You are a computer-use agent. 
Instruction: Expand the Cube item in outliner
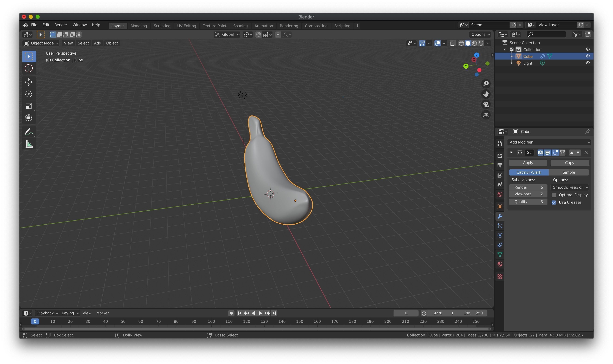pyautogui.click(x=511, y=56)
